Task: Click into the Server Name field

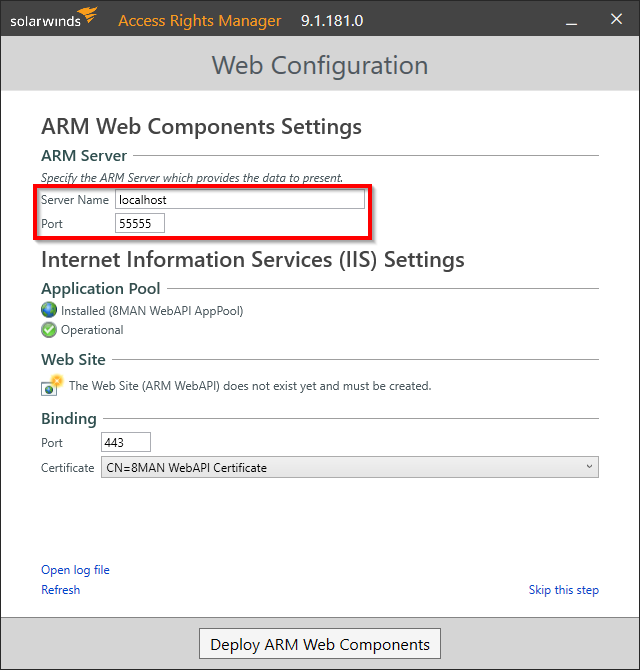Action: [x=240, y=200]
